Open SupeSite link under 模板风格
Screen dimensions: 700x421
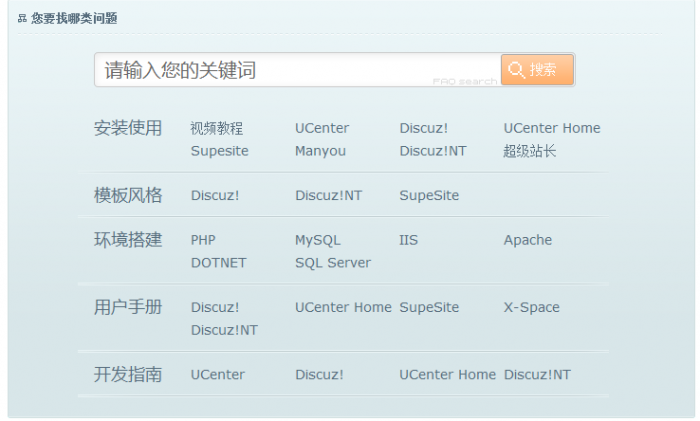click(429, 196)
